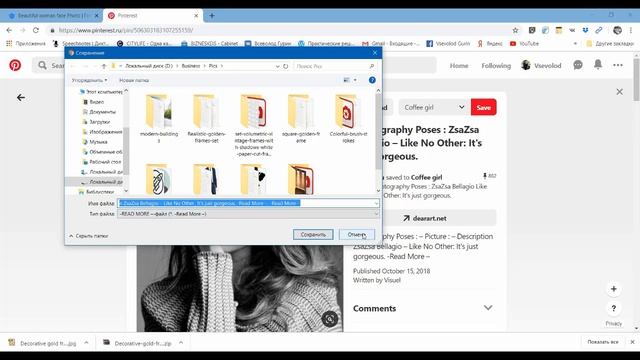Open Decorative-gold zip download menu

pyautogui.click(x=181, y=343)
